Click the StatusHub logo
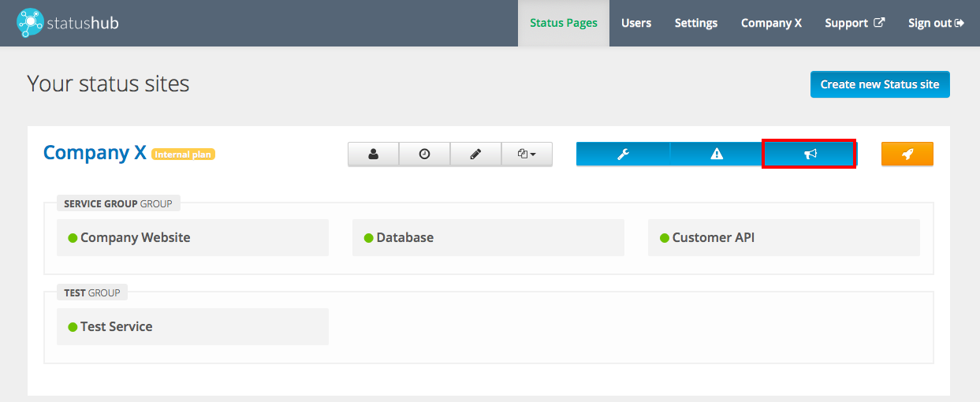980x402 pixels. click(68, 23)
